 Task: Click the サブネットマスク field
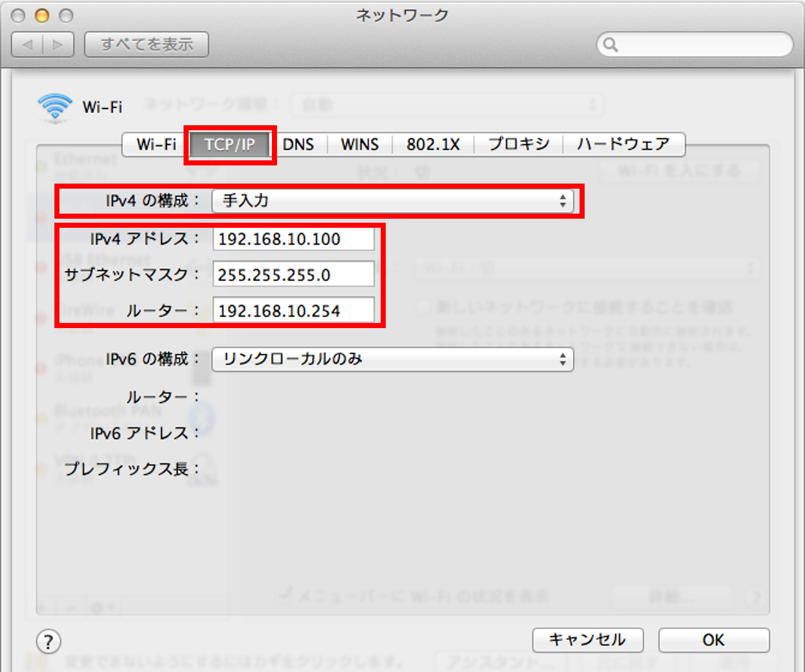(x=293, y=274)
